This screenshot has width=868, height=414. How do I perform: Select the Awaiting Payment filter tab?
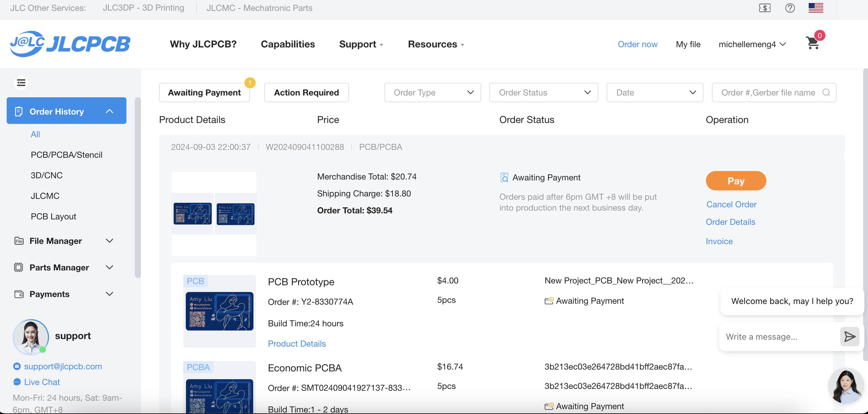204,92
